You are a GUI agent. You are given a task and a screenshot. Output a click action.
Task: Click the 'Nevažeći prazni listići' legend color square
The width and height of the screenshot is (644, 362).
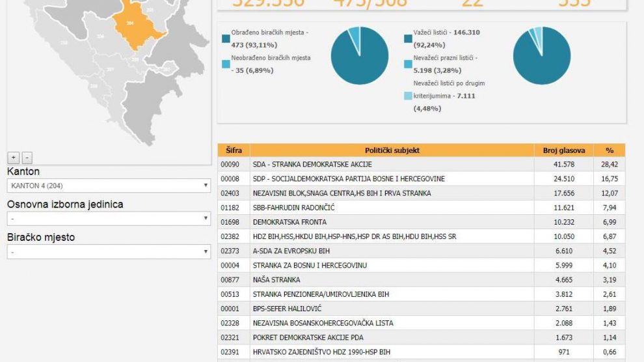click(408, 64)
